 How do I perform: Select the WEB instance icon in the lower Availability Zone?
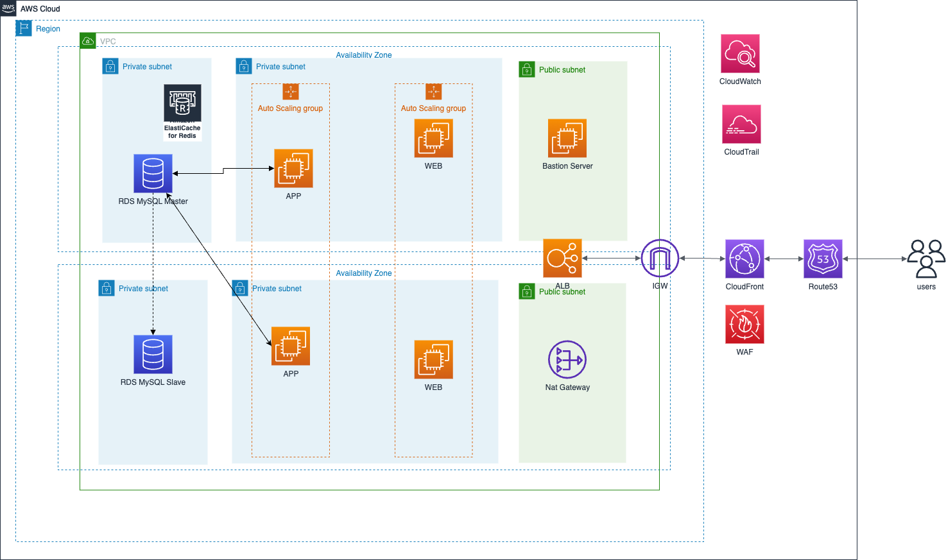(433, 359)
